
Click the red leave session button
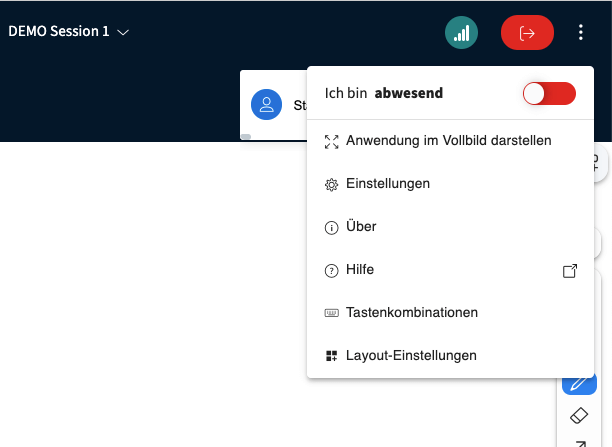(527, 33)
